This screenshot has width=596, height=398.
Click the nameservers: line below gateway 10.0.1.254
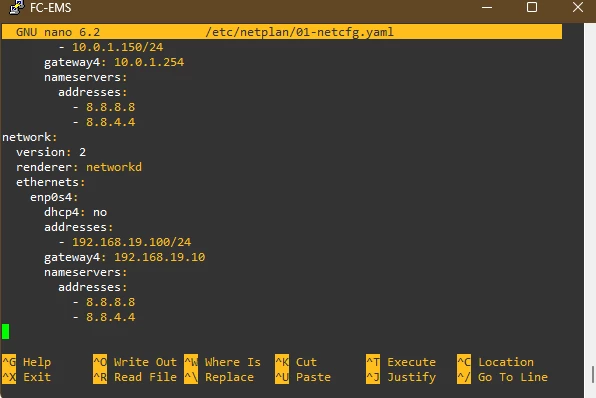tap(86, 77)
